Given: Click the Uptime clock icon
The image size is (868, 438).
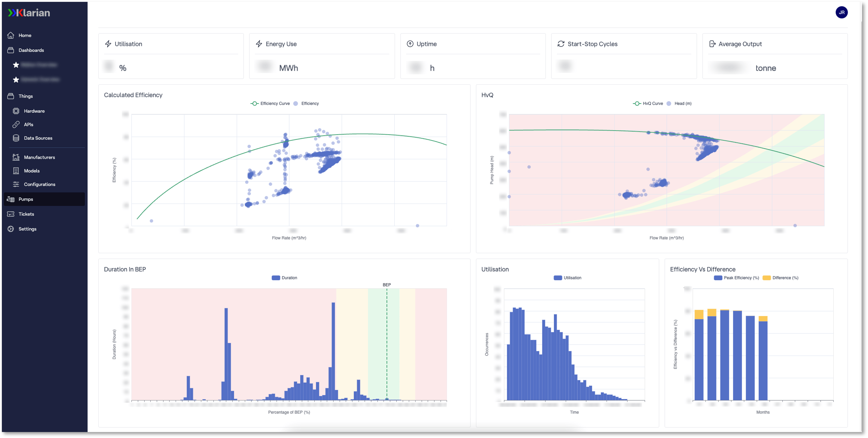Looking at the screenshot, I should point(409,44).
